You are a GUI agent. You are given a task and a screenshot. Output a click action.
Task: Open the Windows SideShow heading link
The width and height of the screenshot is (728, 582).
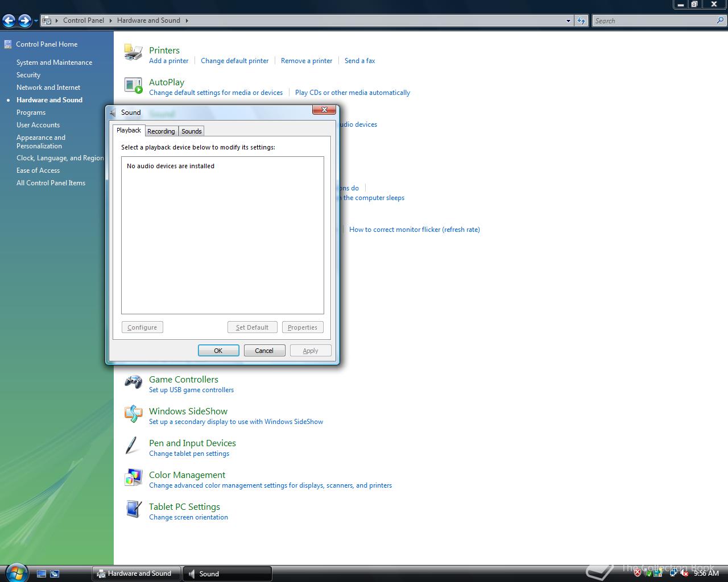point(188,411)
